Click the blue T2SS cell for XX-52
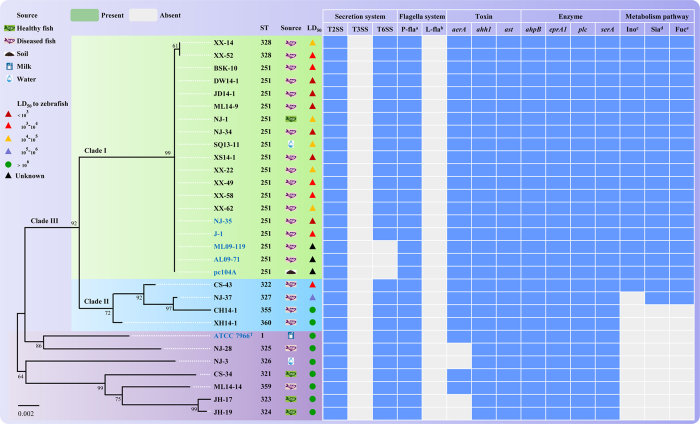Image resolution: width=700 pixels, height=424 pixels. click(335, 55)
